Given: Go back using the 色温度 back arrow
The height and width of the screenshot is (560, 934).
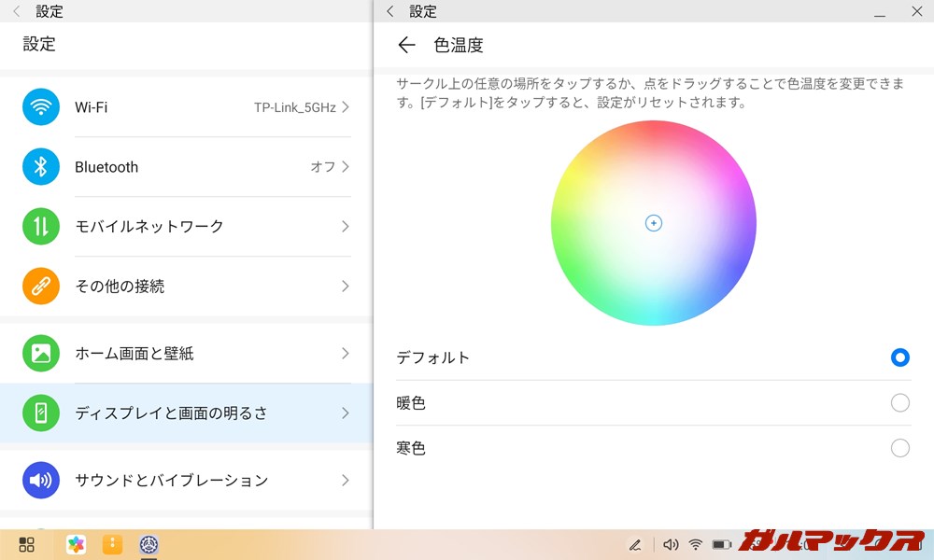Looking at the screenshot, I should point(408,45).
